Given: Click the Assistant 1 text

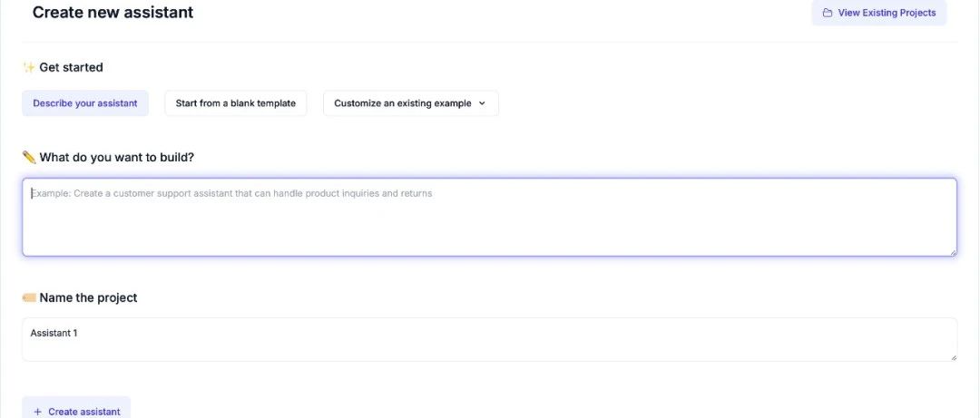Looking at the screenshot, I should [x=54, y=333].
